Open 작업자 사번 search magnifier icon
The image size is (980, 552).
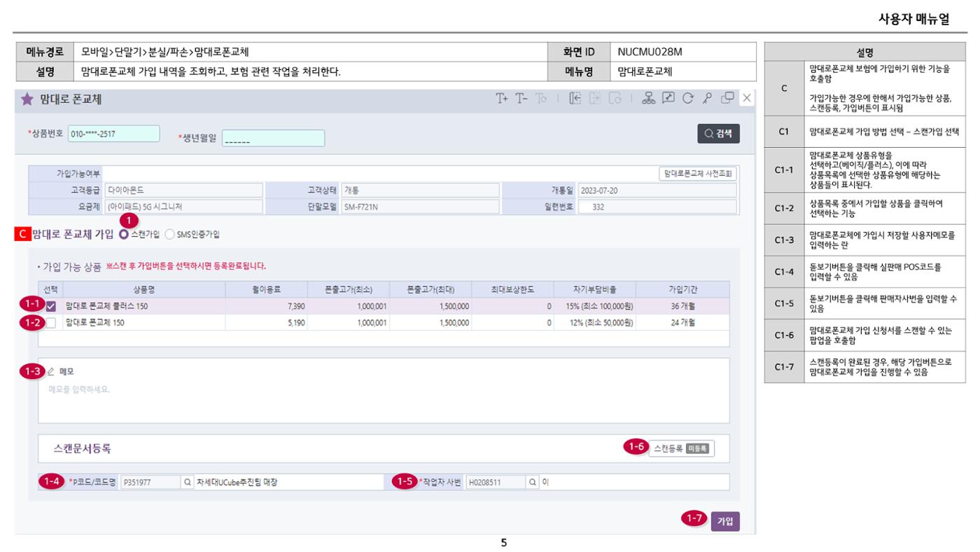pyautogui.click(x=532, y=482)
